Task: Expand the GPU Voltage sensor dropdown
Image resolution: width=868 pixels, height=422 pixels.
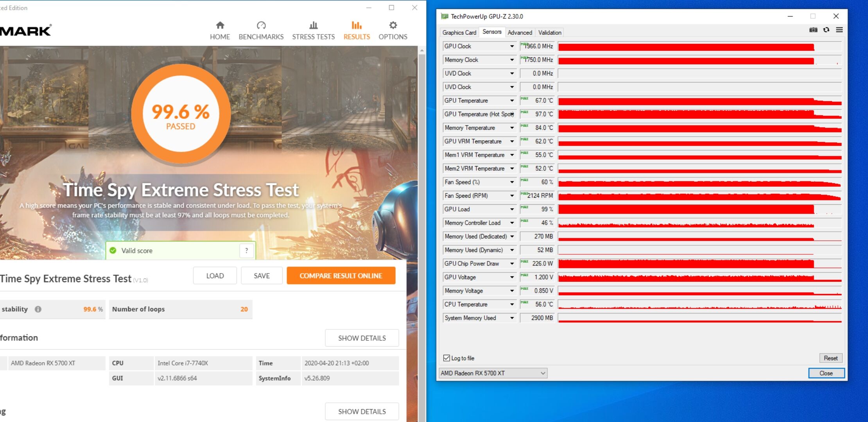Action: coord(512,277)
